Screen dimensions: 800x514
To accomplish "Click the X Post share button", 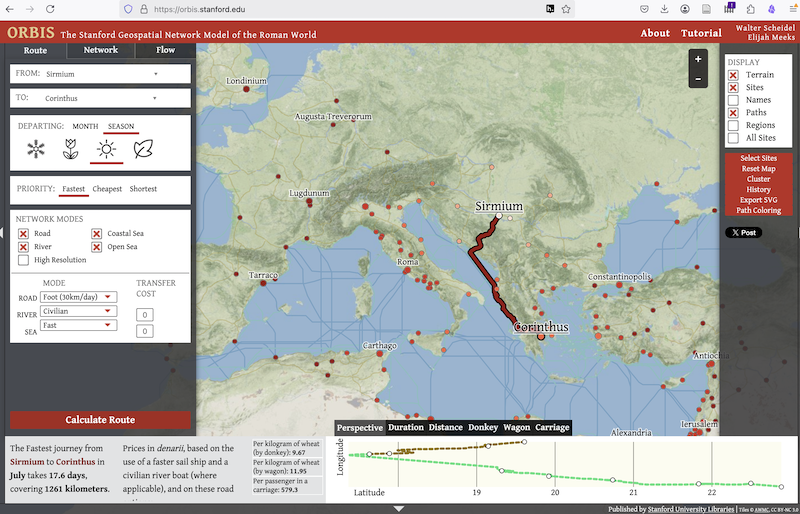I will [743, 233].
